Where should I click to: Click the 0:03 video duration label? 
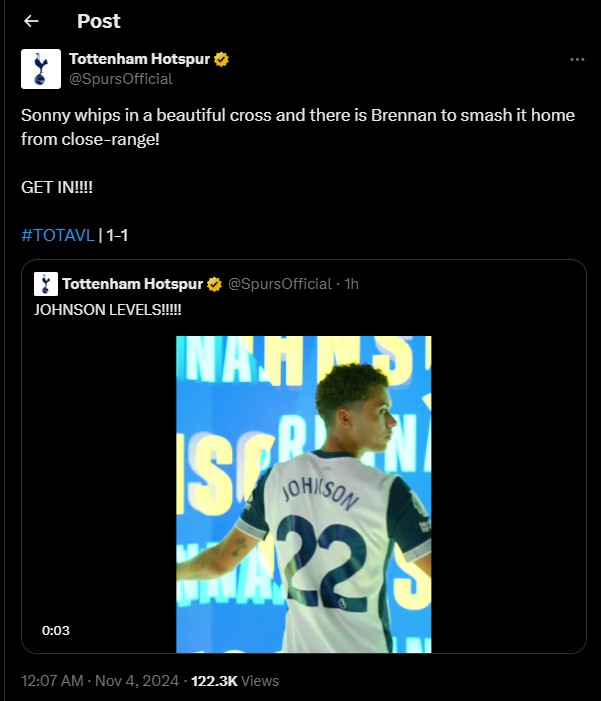coord(56,630)
